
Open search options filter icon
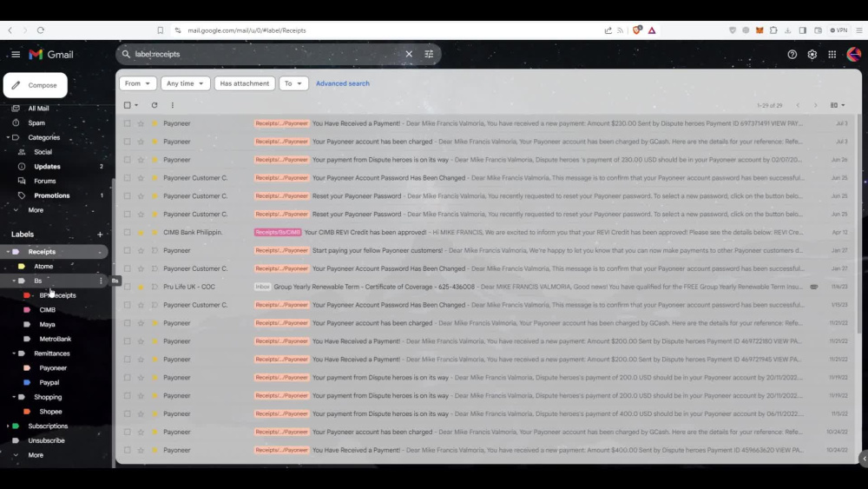pyautogui.click(x=429, y=54)
